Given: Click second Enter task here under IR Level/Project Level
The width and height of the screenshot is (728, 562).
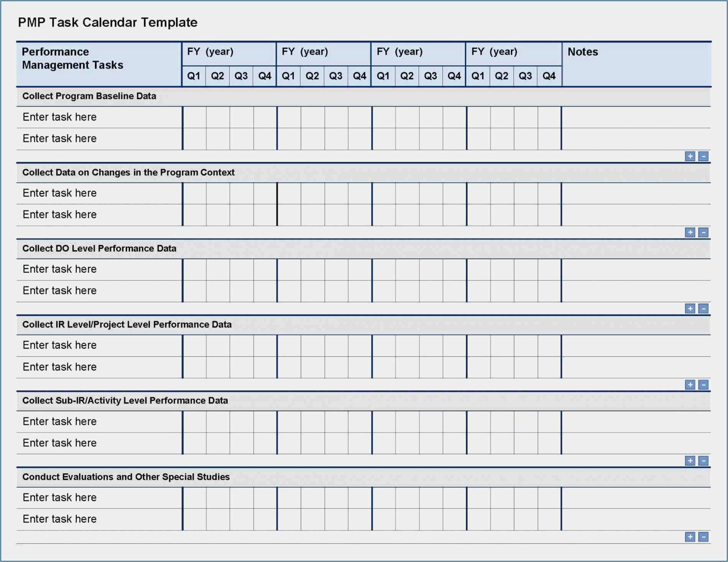Looking at the screenshot, I should tap(59, 367).
